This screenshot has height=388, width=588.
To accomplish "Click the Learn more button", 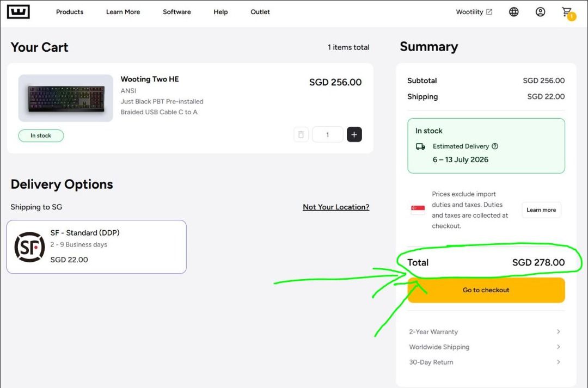I will [x=541, y=210].
